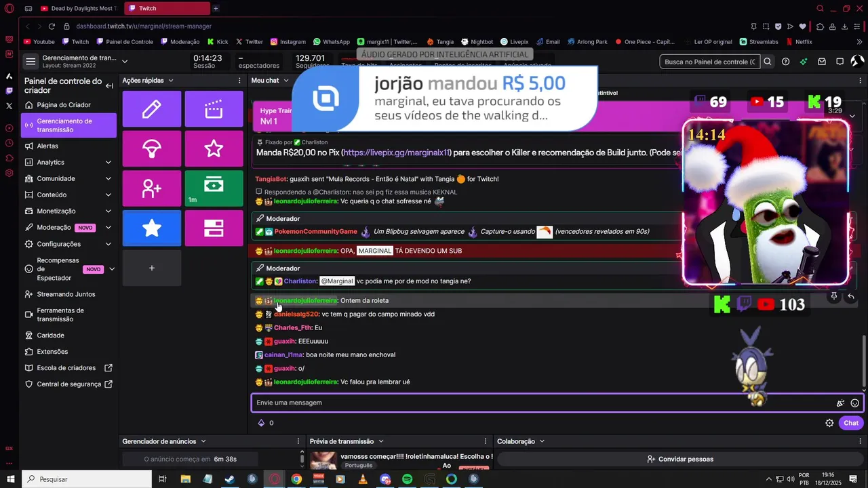Expand Conteúdo section in sidebar
The width and height of the screenshot is (868, 488).
tap(108, 195)
